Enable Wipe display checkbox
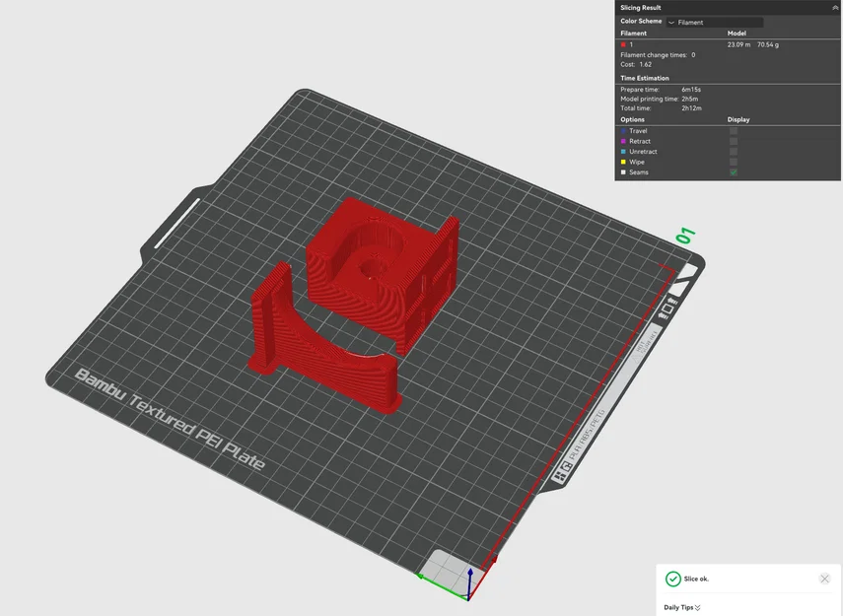Screen dimensions: 843x616 (734, 162)
